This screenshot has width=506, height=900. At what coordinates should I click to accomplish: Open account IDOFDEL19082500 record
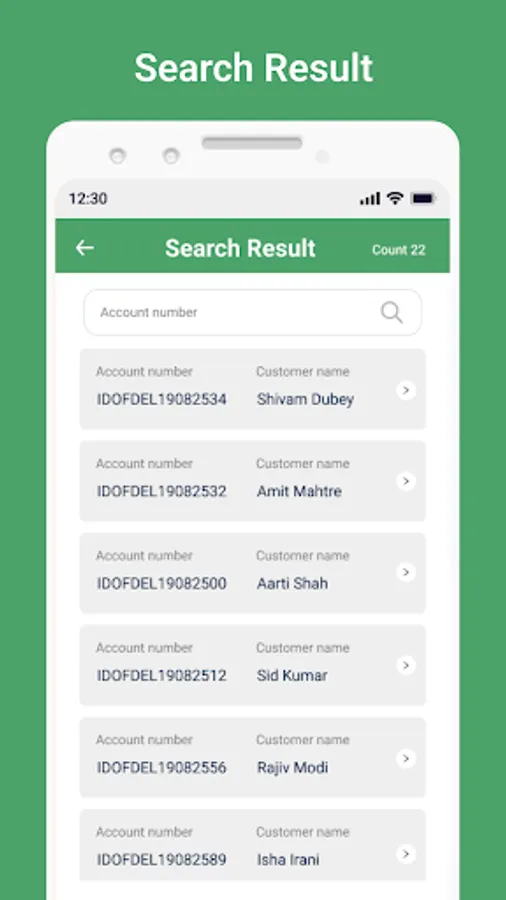click(252, 573)
